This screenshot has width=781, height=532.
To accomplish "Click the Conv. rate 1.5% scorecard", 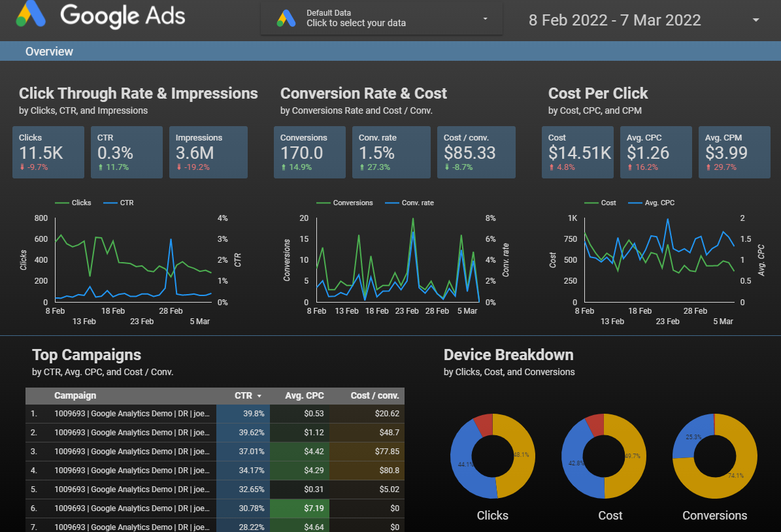I will (391, 152).
